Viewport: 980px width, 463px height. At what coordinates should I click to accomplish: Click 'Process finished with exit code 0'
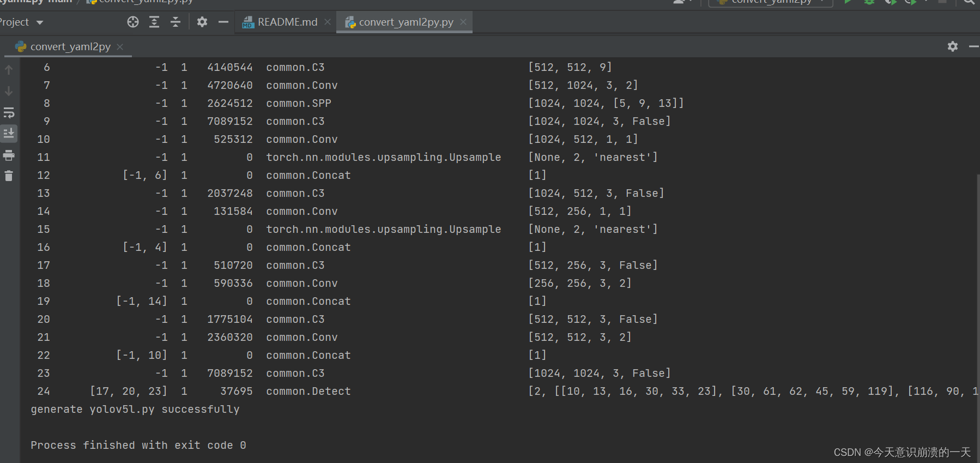point(138,445)
